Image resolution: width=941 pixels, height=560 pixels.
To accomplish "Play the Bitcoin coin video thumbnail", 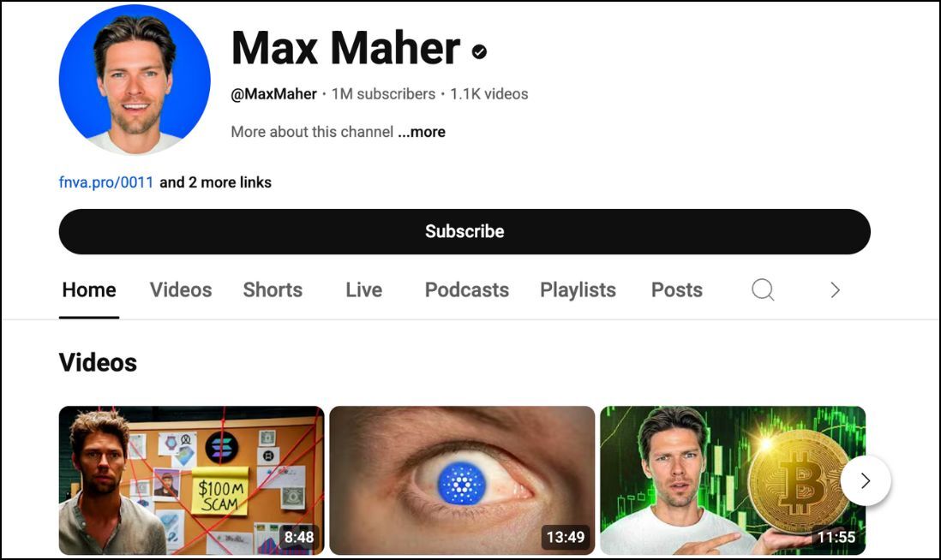I will (733, 480).
